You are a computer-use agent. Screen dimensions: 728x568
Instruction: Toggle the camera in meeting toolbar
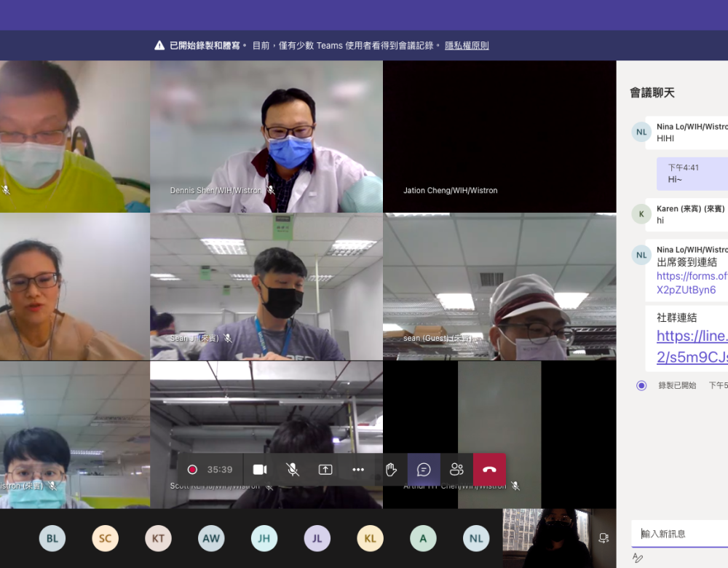click(x=260, y=470)
